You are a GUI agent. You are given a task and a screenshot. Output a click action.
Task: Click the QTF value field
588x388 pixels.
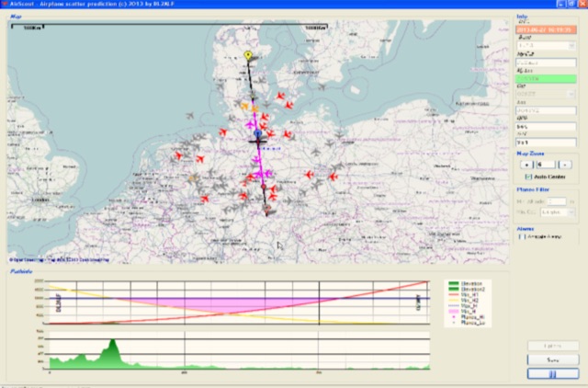546,143
